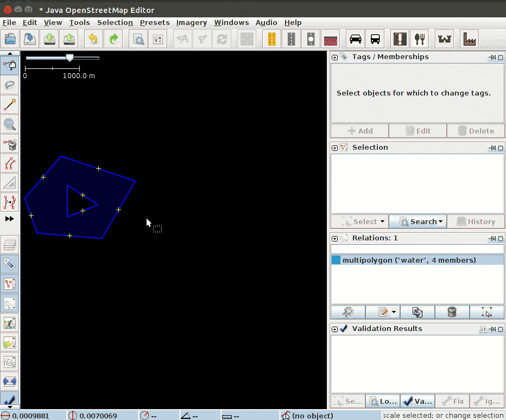Open JOSM preferences via the toolbar icon
The image size is (506, 420).
(157, 39)
